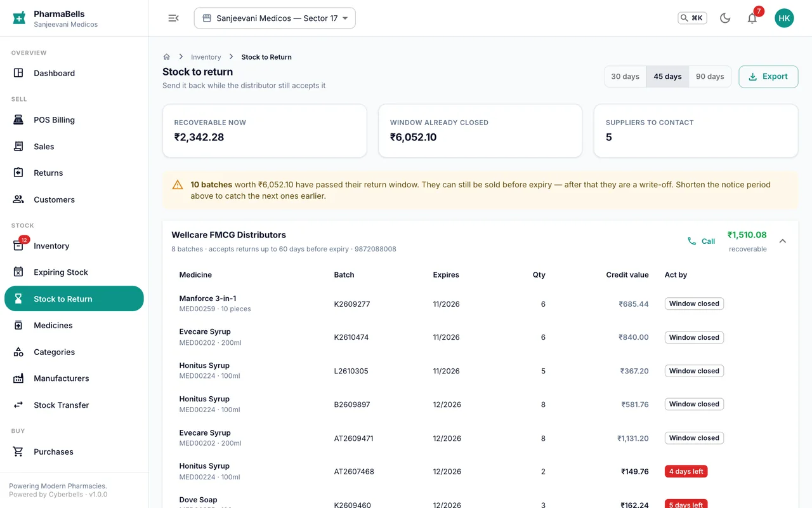Image resolution: width=812 pixels, height=508 pixels.
Task: Click the Window closed badge for batch L2610305
Action: pos(694,371)
